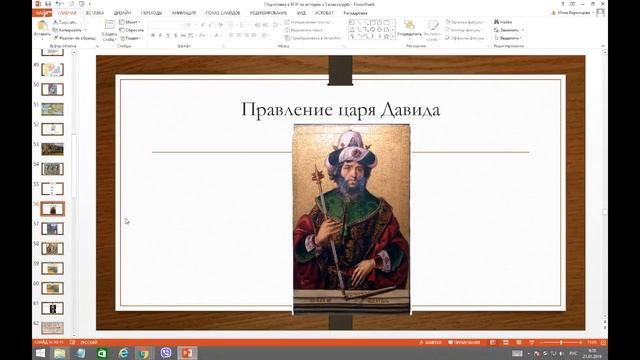The height and width of the screenshot is (360, 640).
Task: Select slide 57 thumbnail
Action: [x=53, y=229]
